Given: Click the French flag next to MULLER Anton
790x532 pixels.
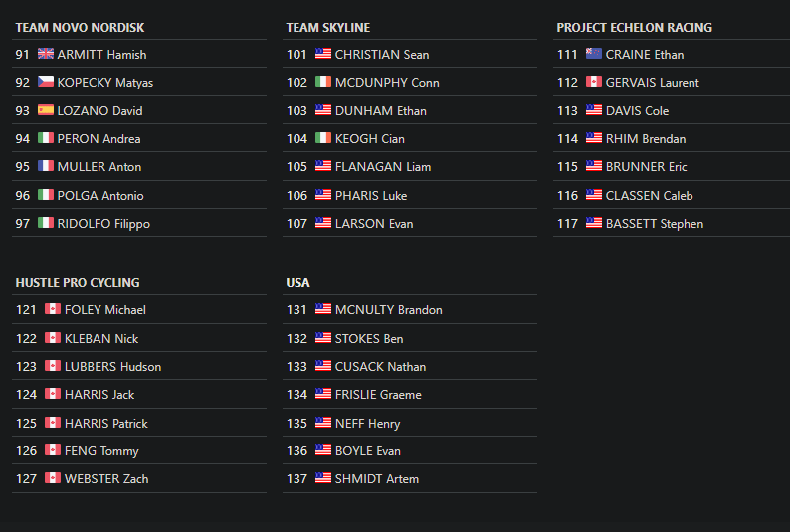Looking at the screenshot, I should 46,166.
